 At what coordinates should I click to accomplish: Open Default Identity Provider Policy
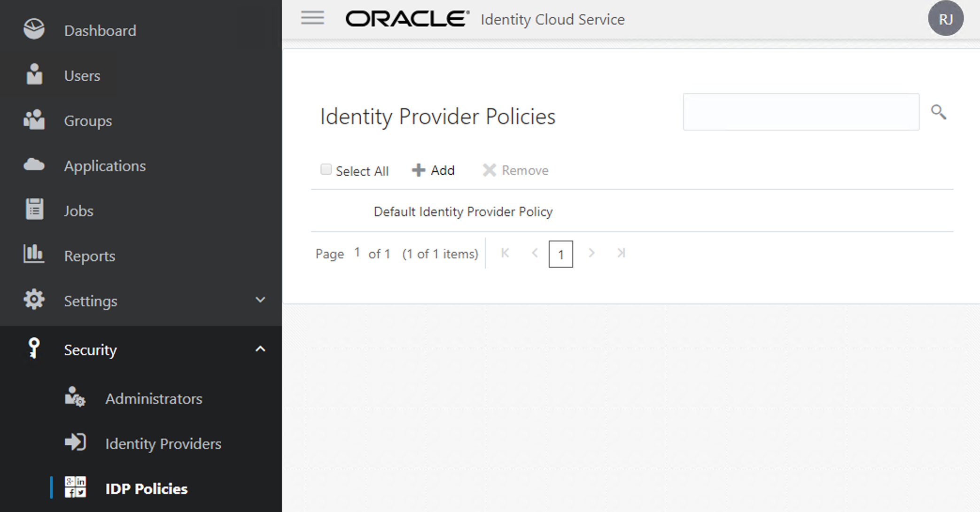coord(463,212)
